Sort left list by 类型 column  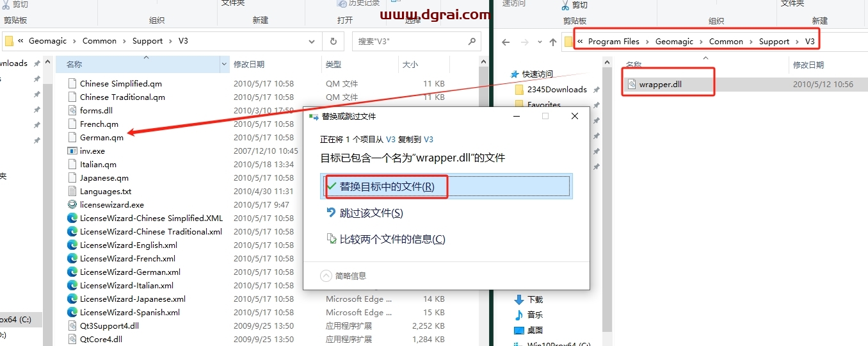pos(334,64)
